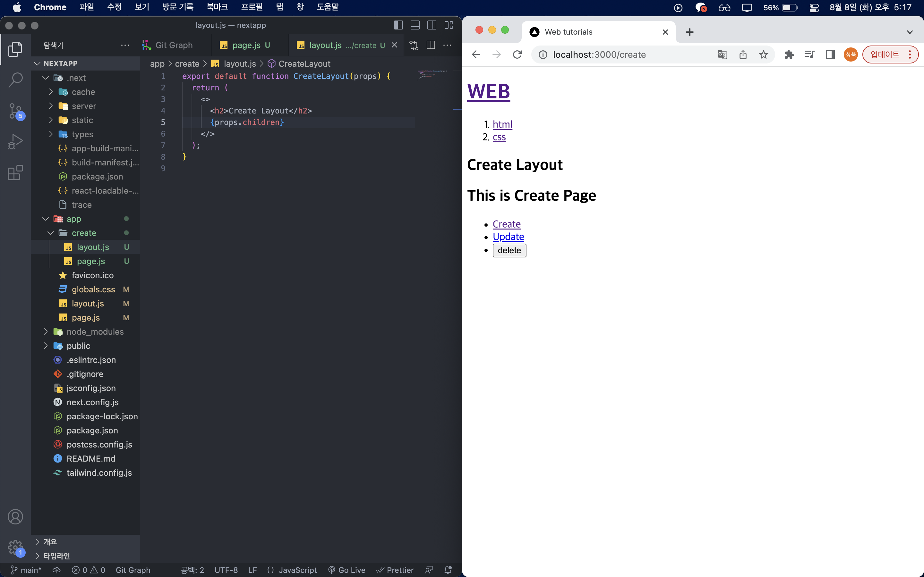Open Source Control view with badge
The width and height of the screenshot is (924, 577).
(15, 111)
